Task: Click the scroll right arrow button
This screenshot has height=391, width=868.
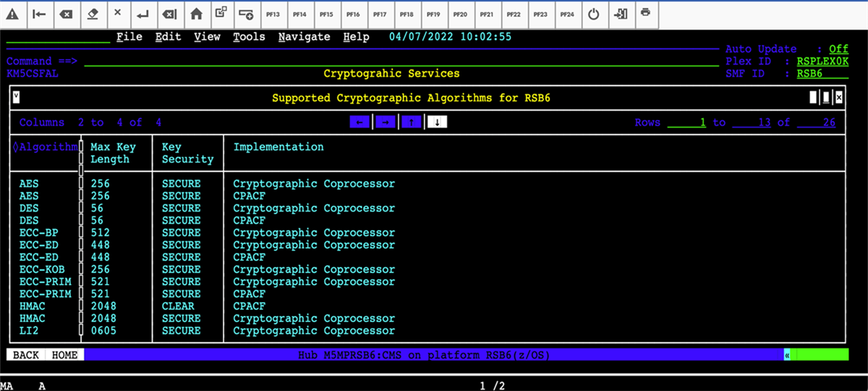Action: click(386, 122)
